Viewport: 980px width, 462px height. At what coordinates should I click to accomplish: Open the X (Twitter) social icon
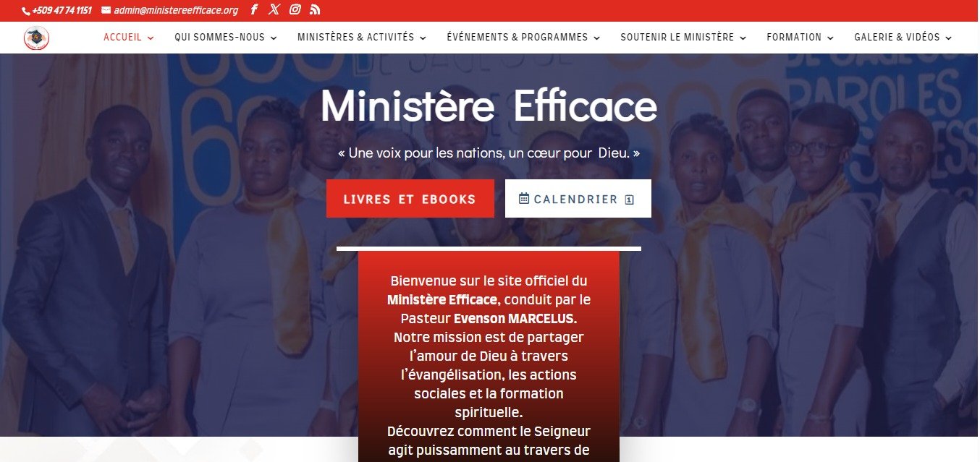coord(274,9)
